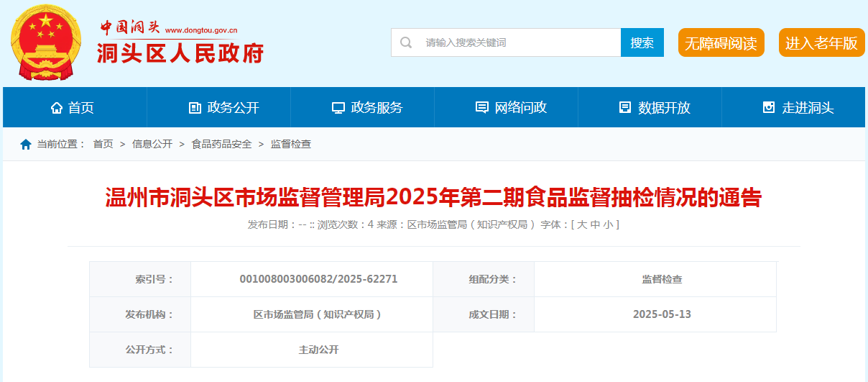Screen dimensions: 868x382
Task: Click the 洞头区人民政府 site title
Action: [x=180, y=53]
